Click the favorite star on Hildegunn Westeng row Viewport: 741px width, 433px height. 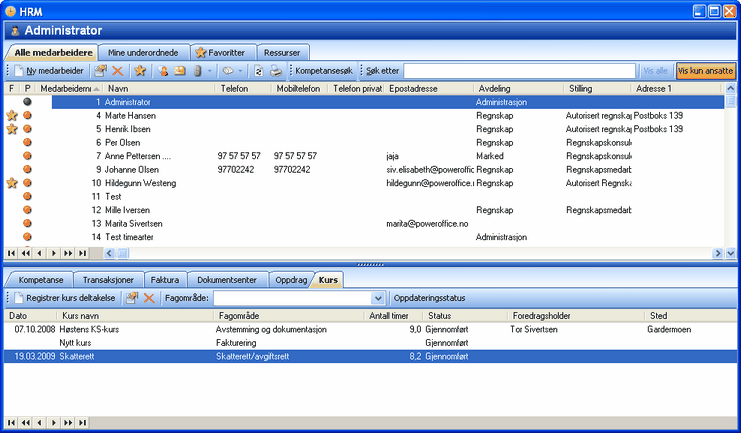point(12,183)
